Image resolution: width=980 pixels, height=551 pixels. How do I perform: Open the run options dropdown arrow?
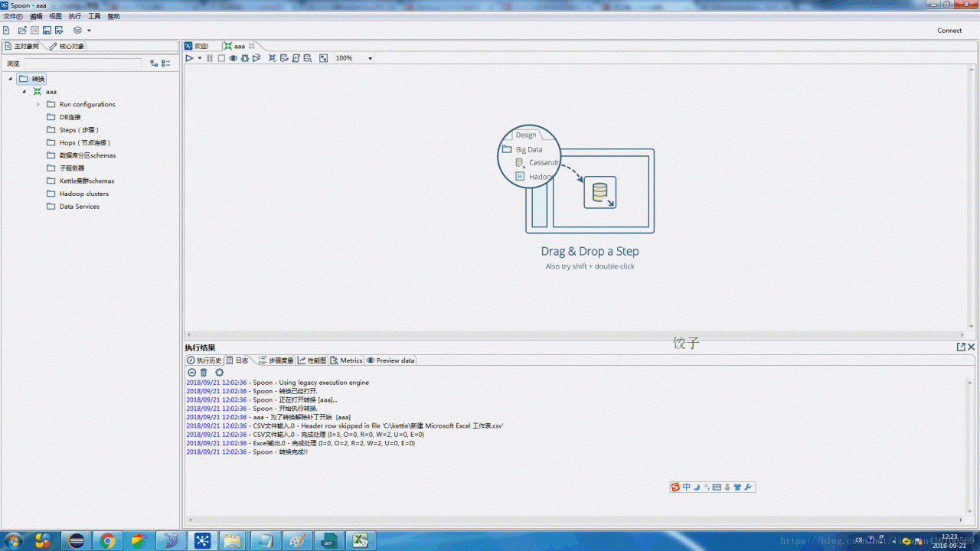[x=199, y=58]
